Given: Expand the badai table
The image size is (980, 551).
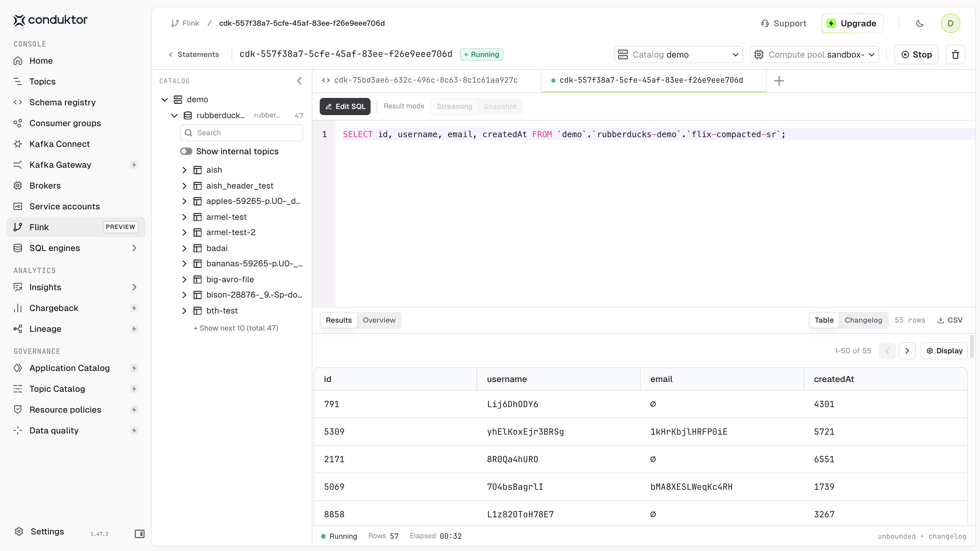Looking at the screenshot, I should pos(184,248).
